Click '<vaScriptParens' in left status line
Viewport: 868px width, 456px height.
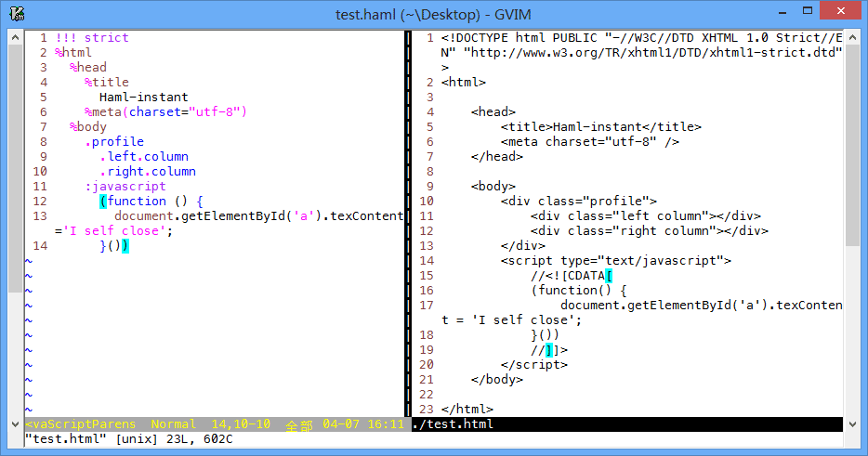[x=81, y=424]
